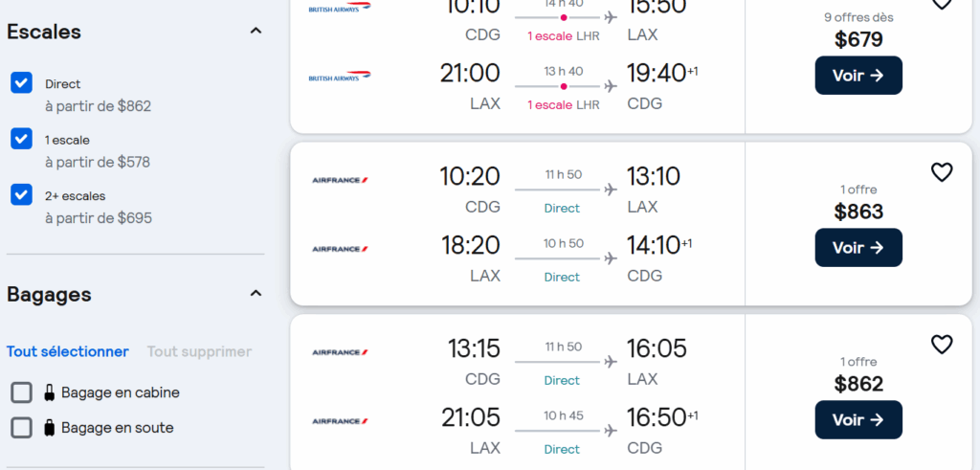Viewport: 980px width, 470px height.
Task: Click heart icon on British Airways $679 offer
Action: coord(942,3)
